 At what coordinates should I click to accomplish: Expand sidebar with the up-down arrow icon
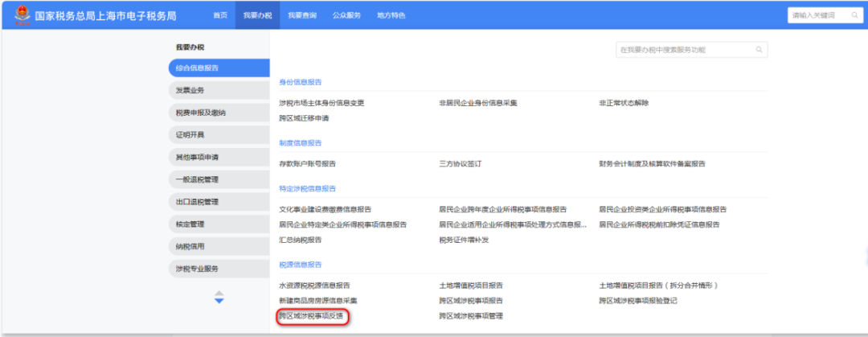pos(219,298)
